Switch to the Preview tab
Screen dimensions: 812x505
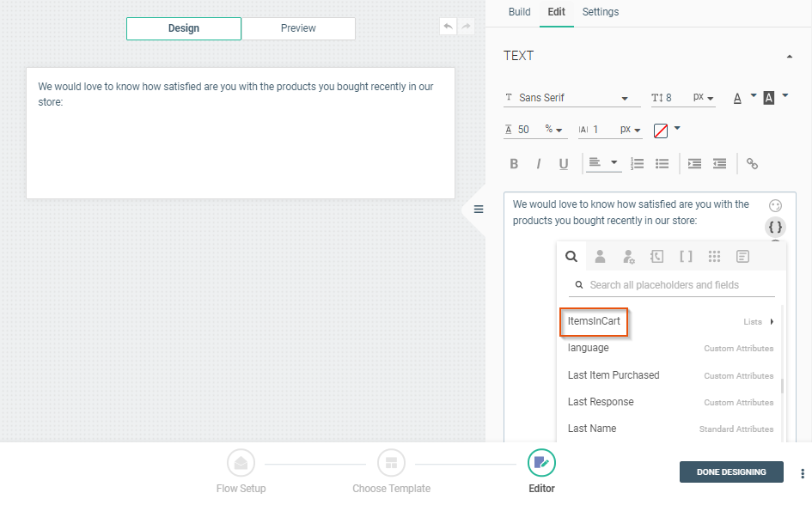click(298, 28)
